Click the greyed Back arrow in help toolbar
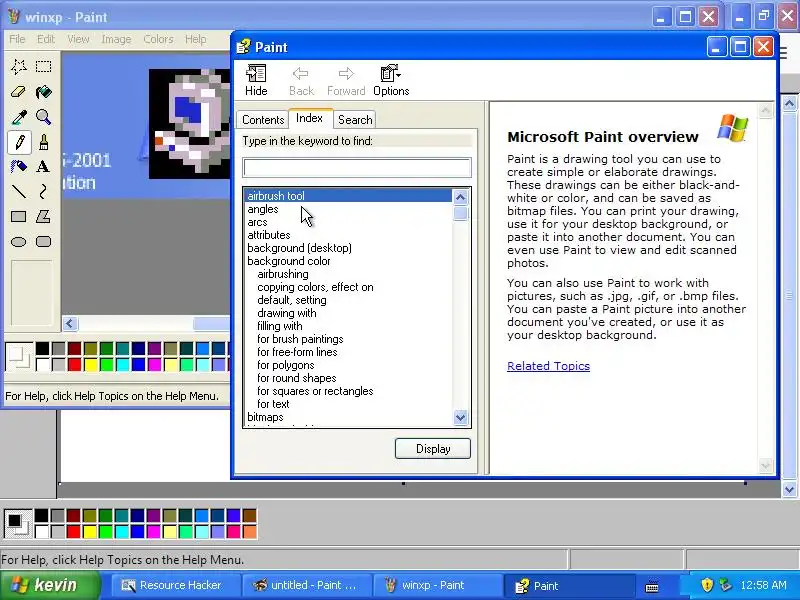Image resolution: width=800 pixels, height=600 pixels. coord(301,80)
